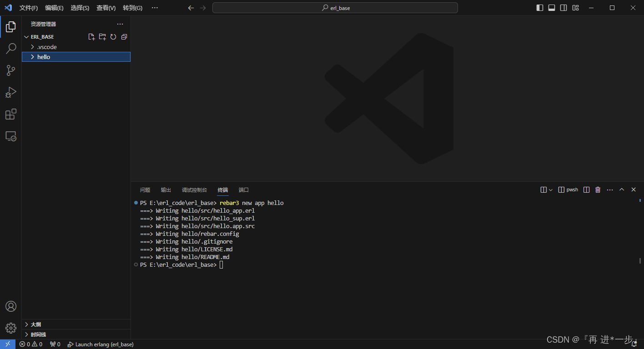Switch to the 输出 panel tab
This screenshot has height=349, width=644.
coord(166,190)
